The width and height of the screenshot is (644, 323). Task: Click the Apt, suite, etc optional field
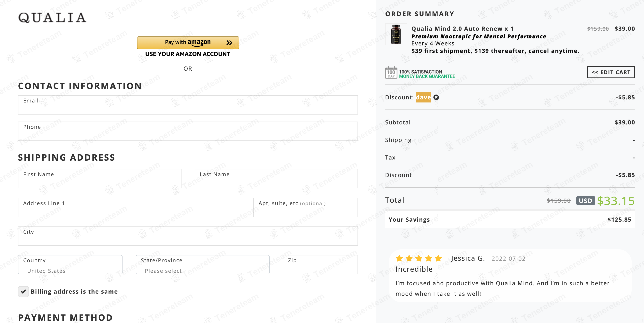[306, 208]
